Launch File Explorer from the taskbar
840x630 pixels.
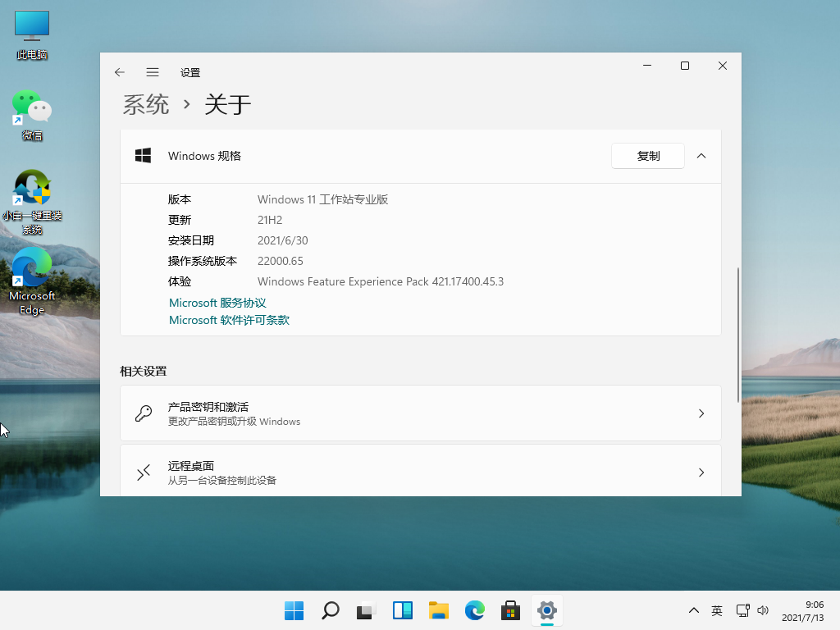(x=438, y=610)
